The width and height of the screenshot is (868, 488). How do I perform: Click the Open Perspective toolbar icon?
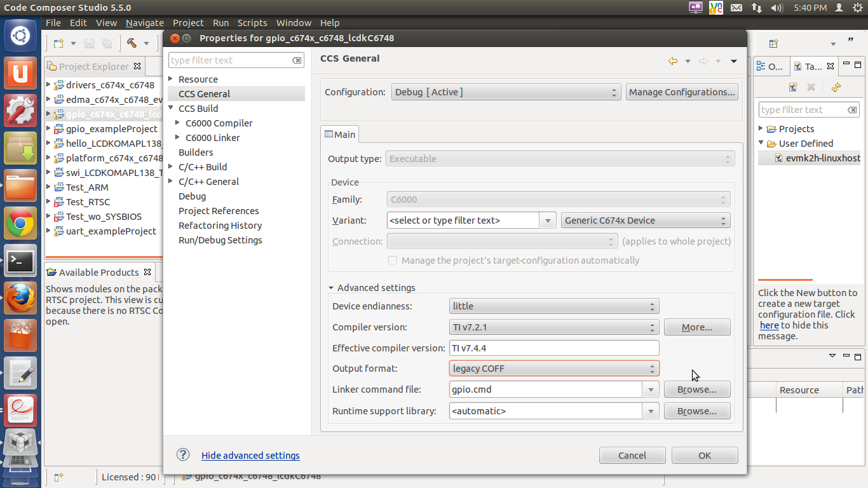773,43
